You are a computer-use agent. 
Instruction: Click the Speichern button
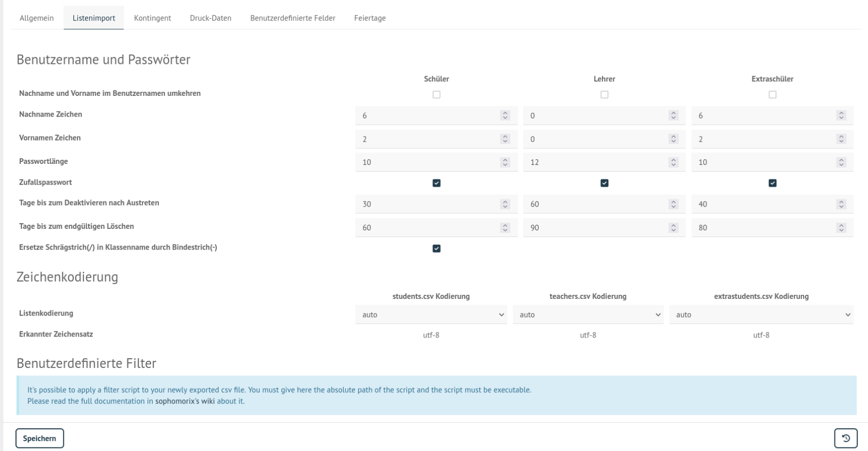click(40, 438)
